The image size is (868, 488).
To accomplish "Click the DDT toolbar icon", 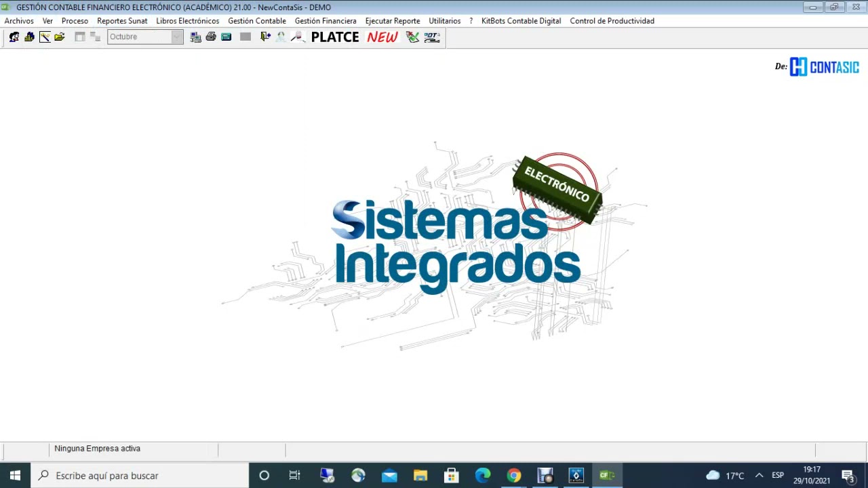I will [432, 37].
